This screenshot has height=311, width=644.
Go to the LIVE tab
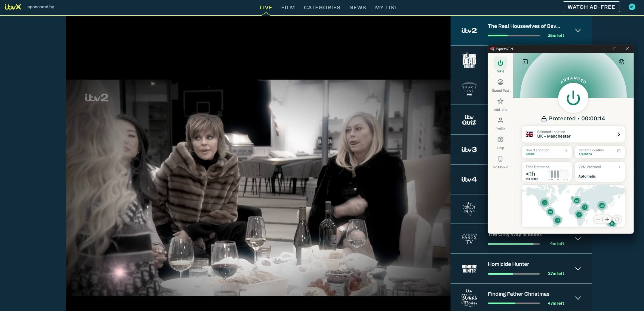coord(266,8)
